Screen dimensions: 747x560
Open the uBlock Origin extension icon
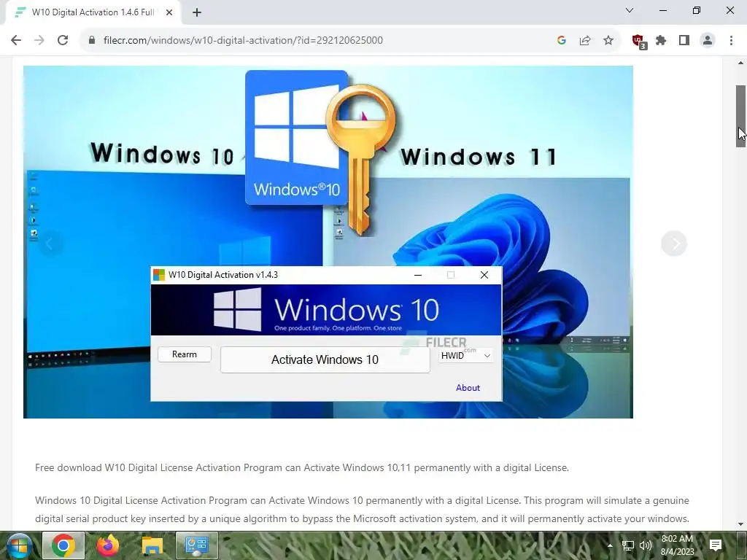click(x=639, y=42)
